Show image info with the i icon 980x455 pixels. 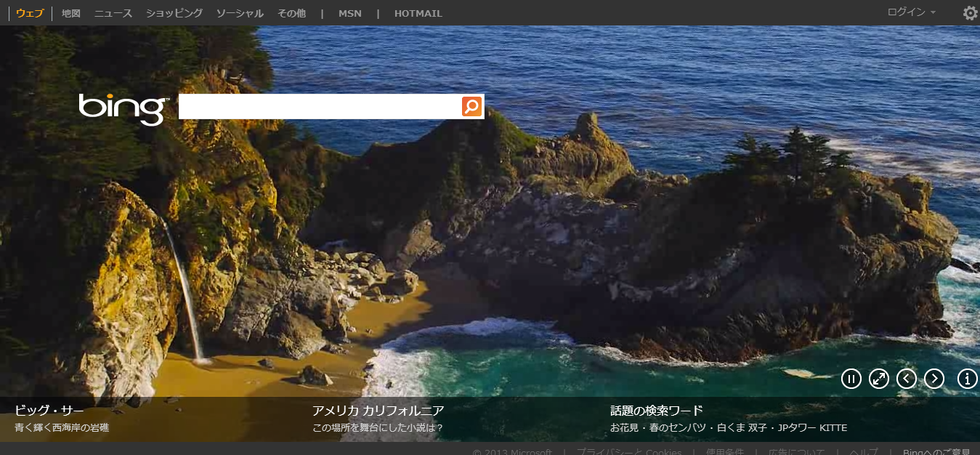968,379
